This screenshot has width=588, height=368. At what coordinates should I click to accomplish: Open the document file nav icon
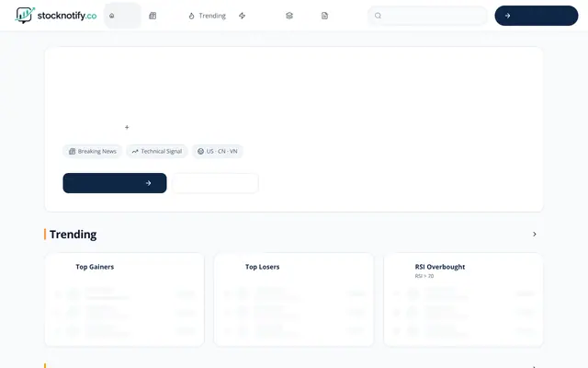click(x=324, y=16)
